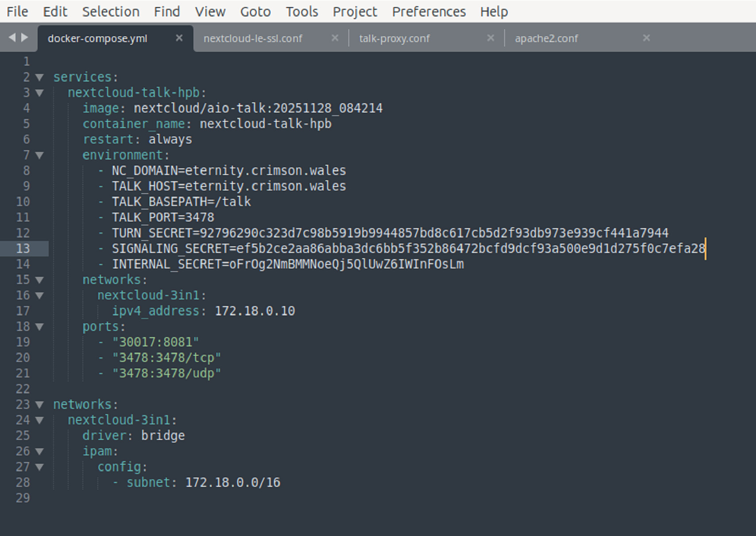Click line number 13 in the gutter

click(x=23, y=249)
